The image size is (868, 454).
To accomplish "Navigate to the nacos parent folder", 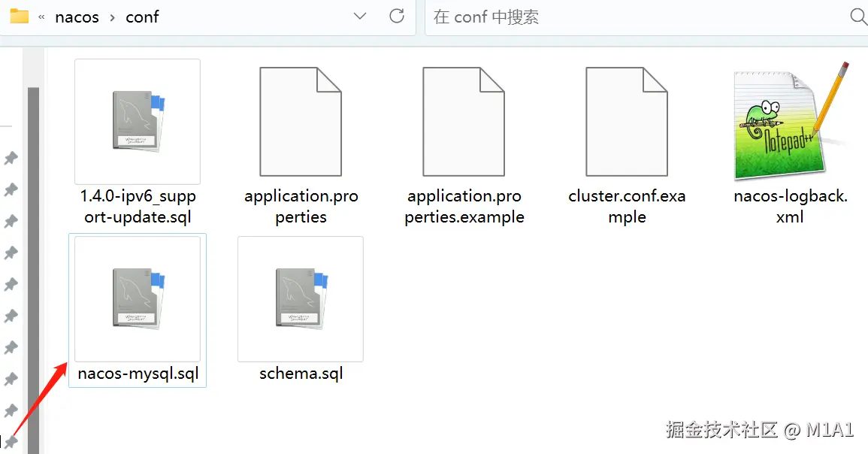I will click(x=77, y=17).
